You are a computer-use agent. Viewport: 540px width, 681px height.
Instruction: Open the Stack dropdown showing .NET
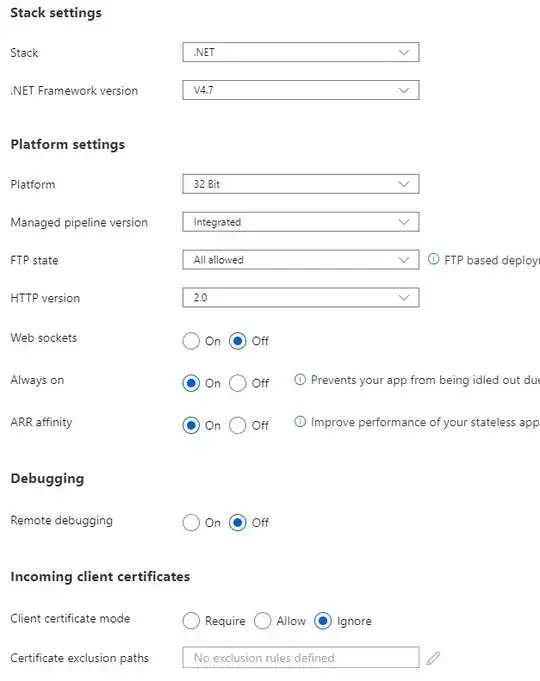(x=301, y=52)
